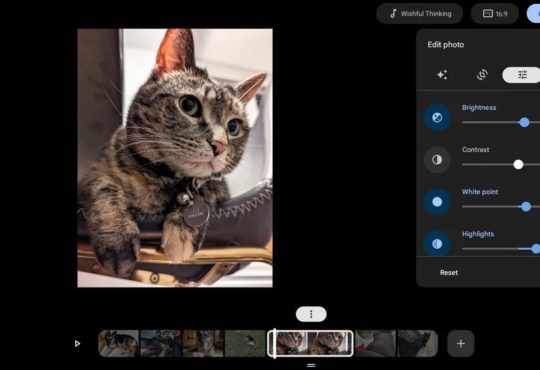Open the 16:9 aspect ratio selector
This screenshot has width=540, height=370.
coord(495,14)
